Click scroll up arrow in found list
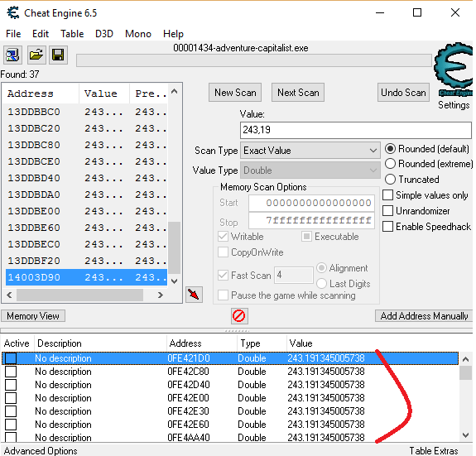476x456 pixels. point(174,91)
